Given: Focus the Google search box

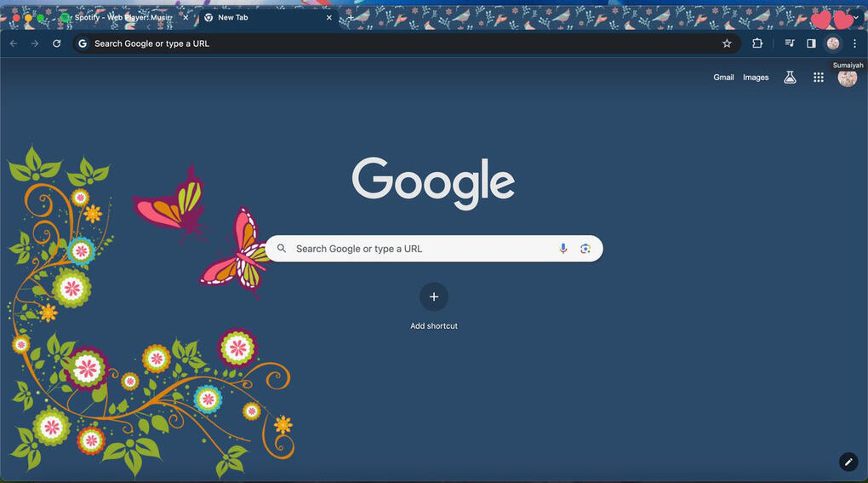Looking at the screenshot, I should (x=434, y=249).
